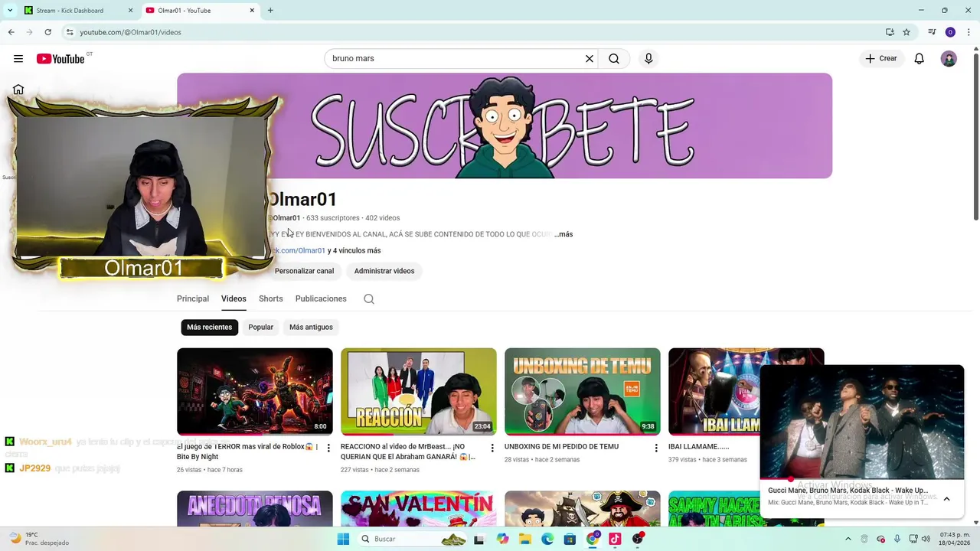Open Microsoft Edge from the taskbar

(x=547, y=540)
